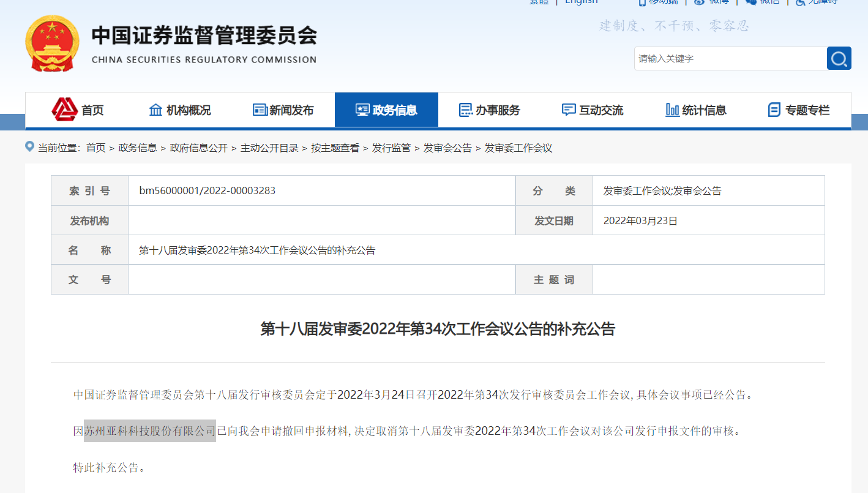Open 政府信息公开 breadcrumb link
The height and width of the screenshot is (493, 868).
(198, 148)
